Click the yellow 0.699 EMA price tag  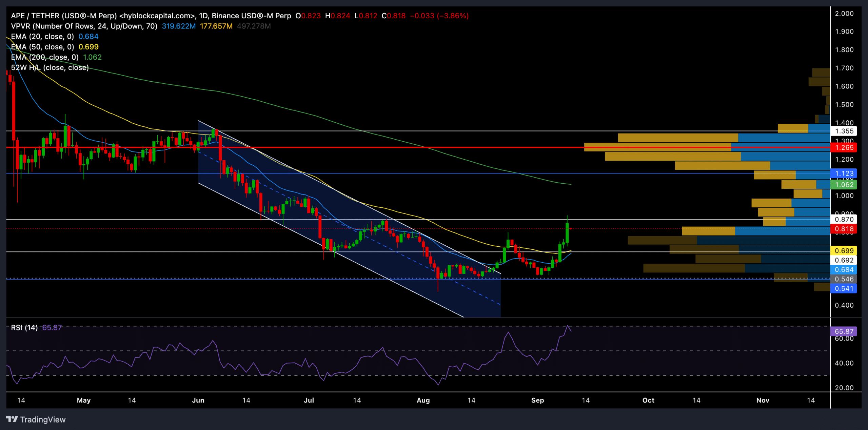click(844, 251)
